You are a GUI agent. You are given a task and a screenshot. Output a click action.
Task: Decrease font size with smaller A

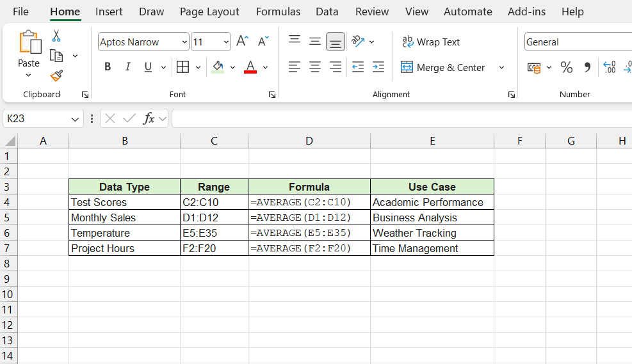[x=263, y=42]
